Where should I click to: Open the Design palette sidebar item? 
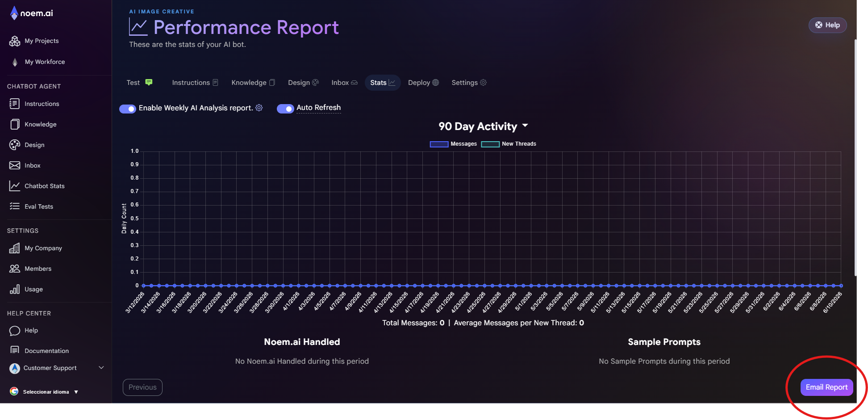click(27, 145)
